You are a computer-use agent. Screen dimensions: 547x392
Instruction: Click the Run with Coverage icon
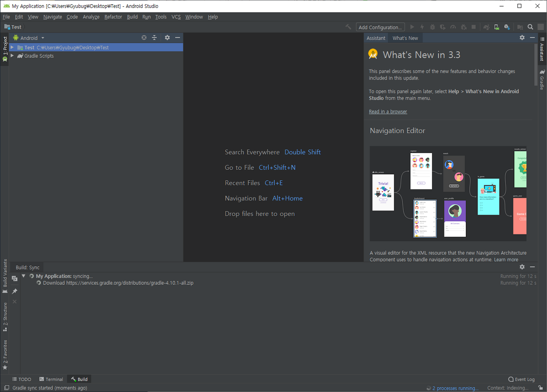(x=443, y=27)
